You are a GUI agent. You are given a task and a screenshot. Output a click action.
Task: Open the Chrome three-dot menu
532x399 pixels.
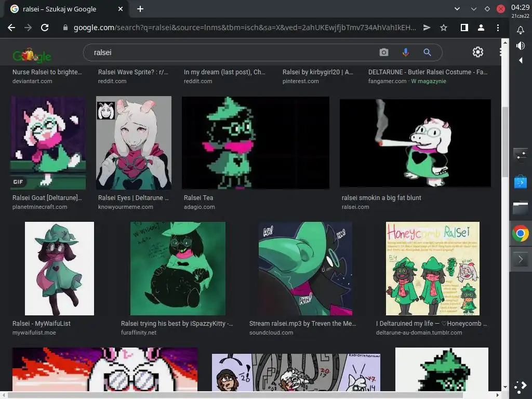tap(498, 28)
